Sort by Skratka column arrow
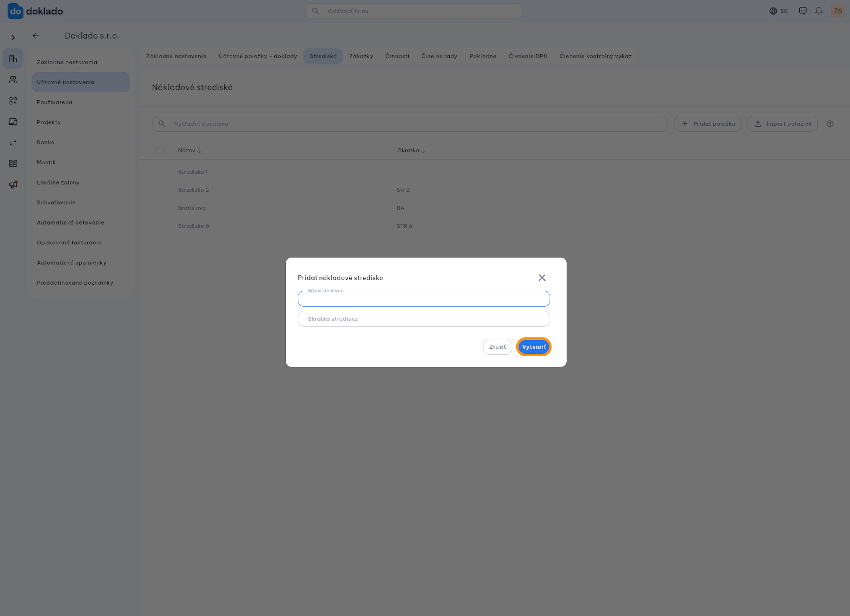This screenshot has height=616, width=850. tap(423, 150)
